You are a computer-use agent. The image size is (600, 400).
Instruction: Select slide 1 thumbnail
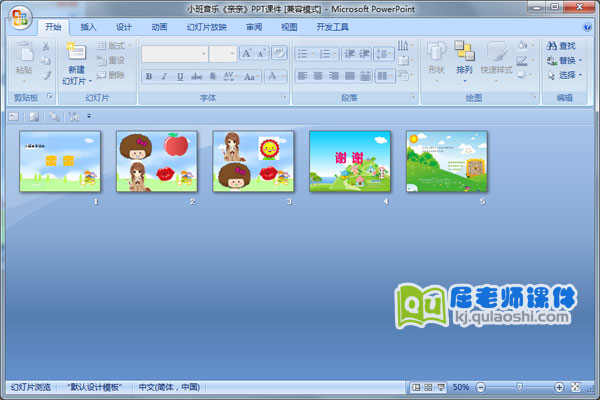[x=60, y=161]
